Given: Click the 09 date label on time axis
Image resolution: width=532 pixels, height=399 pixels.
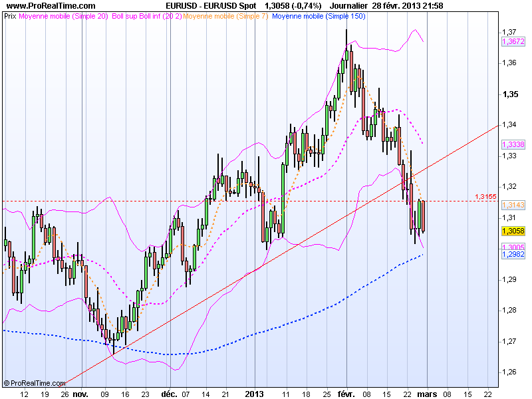Looking at the screenshot, I should click(x=105, y=394).
